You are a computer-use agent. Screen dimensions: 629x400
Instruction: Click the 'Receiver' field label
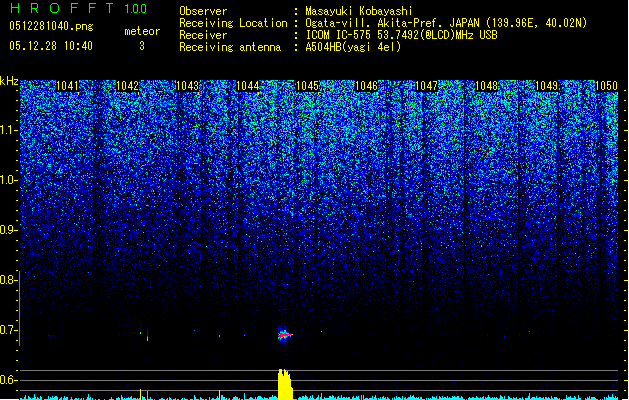(203, 35)
